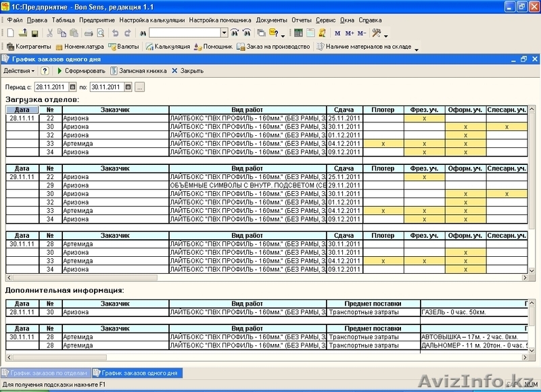The height and width of the screenshot is (392, 541).
Task: Click the Save diskette icon
Action: pos(34,32)
